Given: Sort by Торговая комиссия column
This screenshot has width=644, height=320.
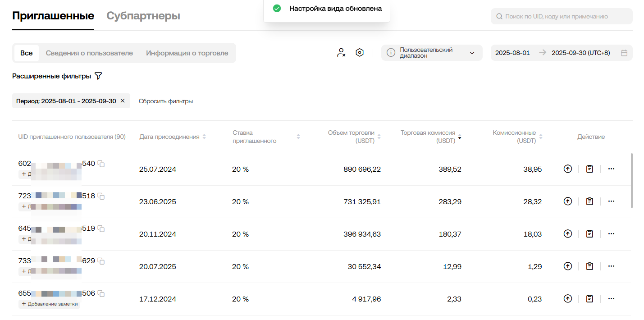Looking at the screenshot, I should click(x=460, y=137).
